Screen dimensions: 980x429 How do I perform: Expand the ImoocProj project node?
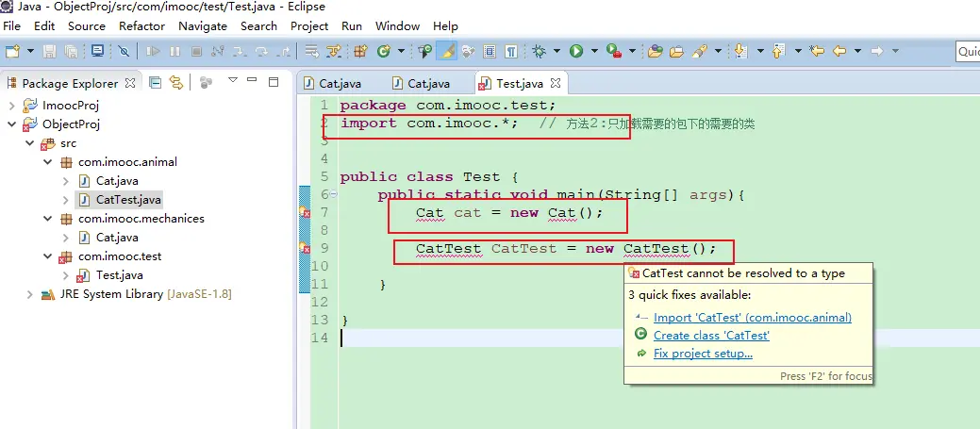click(11, 106)
